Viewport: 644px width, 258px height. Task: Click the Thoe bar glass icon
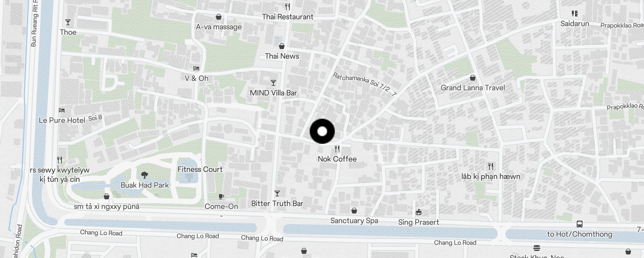(68, 22)
